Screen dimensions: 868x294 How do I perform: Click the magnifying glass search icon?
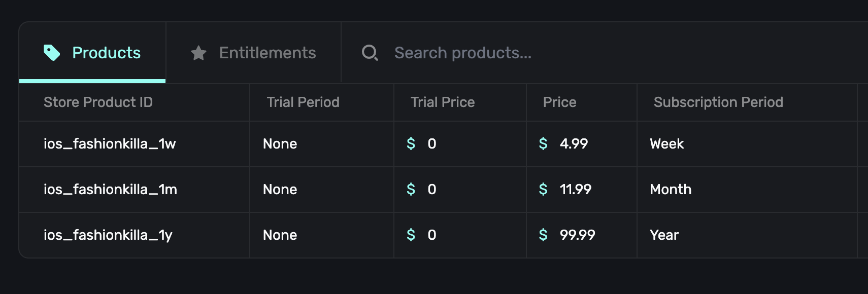(x=370, y=52)
